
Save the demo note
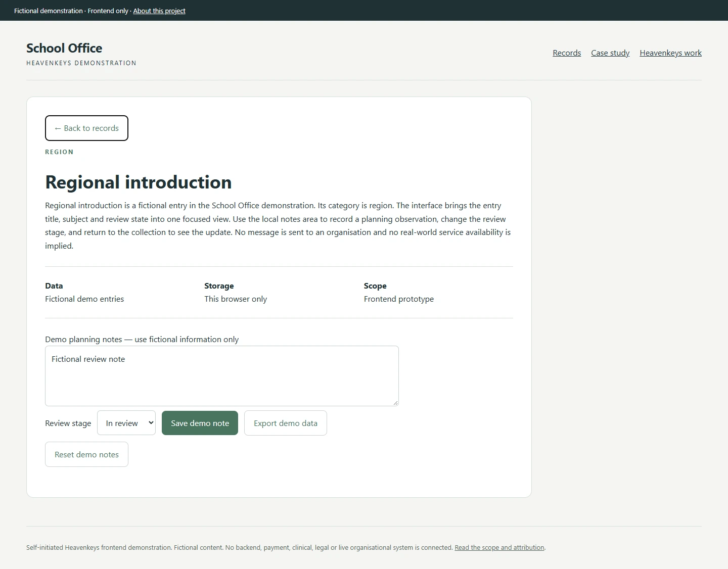point(200,423)
